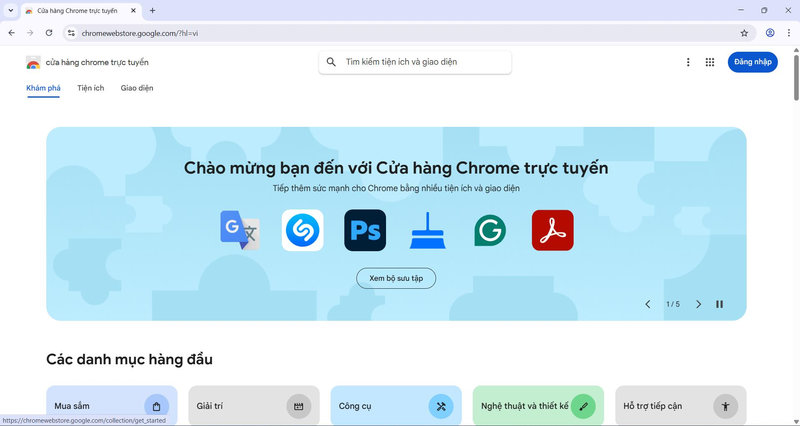Screen dimensions: 800x426
Task: Click the Nghệ thuật và thiết kế brush icon
Action: pos(583,407)
